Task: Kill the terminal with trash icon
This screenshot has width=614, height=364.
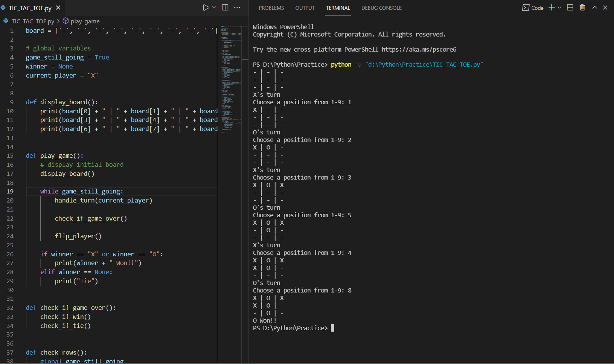Action: tap(582, 8)
